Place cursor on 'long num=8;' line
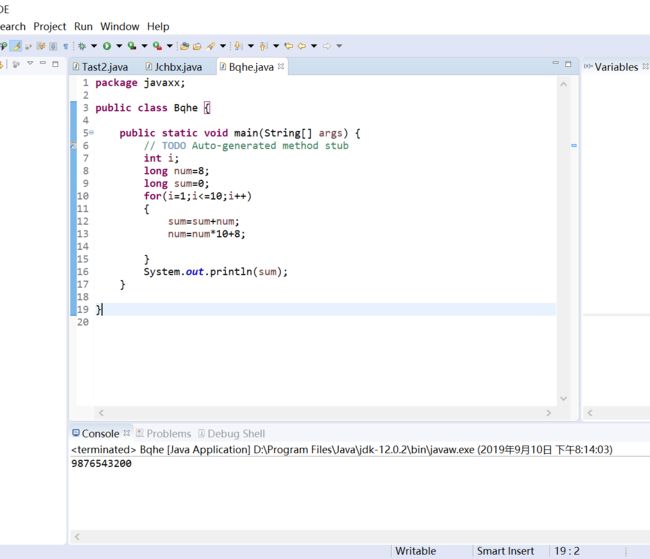Image resolution: width=650 pixels, height=559 pixels. 177,171
